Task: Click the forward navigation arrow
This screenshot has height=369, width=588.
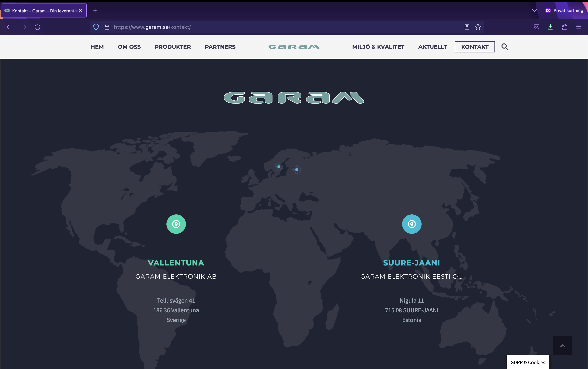Action: coord(24,27)
